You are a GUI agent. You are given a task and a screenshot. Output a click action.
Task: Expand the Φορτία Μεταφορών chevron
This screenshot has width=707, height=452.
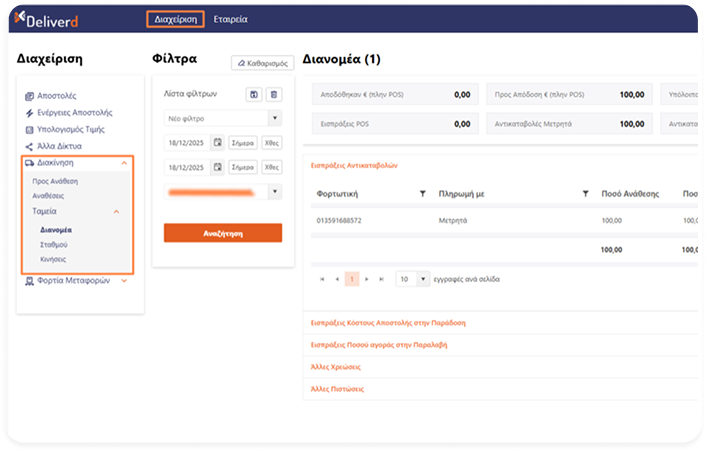(124, 281)
